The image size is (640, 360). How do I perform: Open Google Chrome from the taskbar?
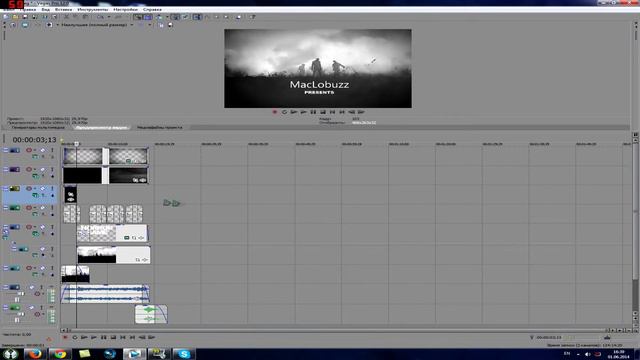click(60, 354)
